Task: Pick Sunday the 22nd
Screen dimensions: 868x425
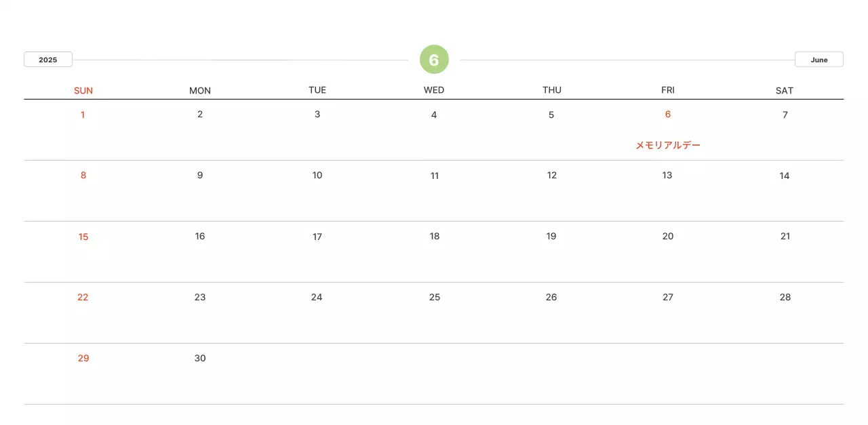Action: click(x=83, y=298)
